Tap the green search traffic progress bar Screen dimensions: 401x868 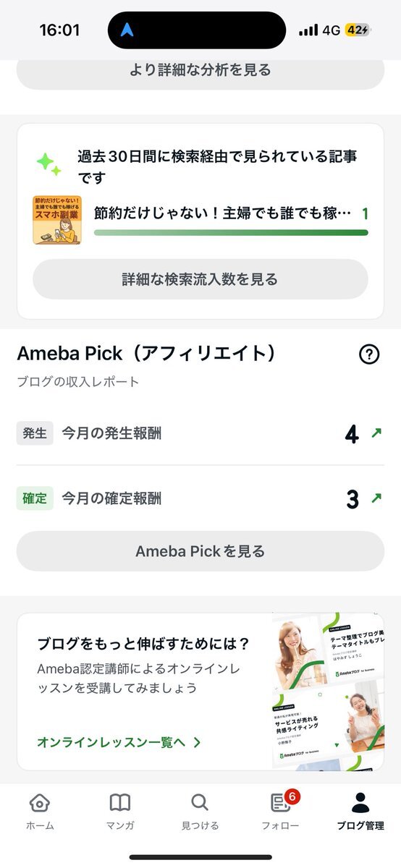(x=231, y=233)
